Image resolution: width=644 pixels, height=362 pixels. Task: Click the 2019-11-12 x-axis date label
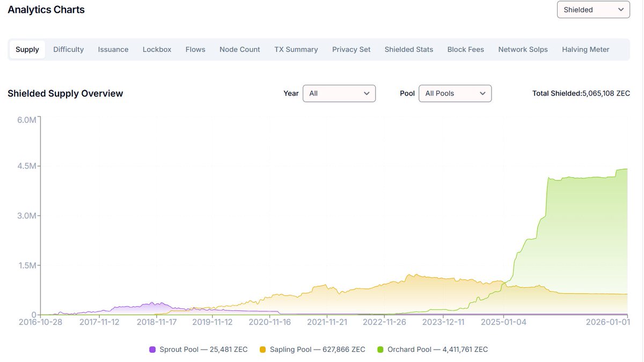[x=213, y=322]
